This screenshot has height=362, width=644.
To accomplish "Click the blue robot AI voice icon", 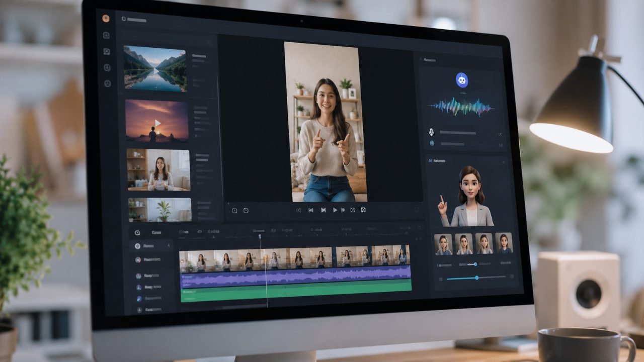I will [x=462, y=79].
